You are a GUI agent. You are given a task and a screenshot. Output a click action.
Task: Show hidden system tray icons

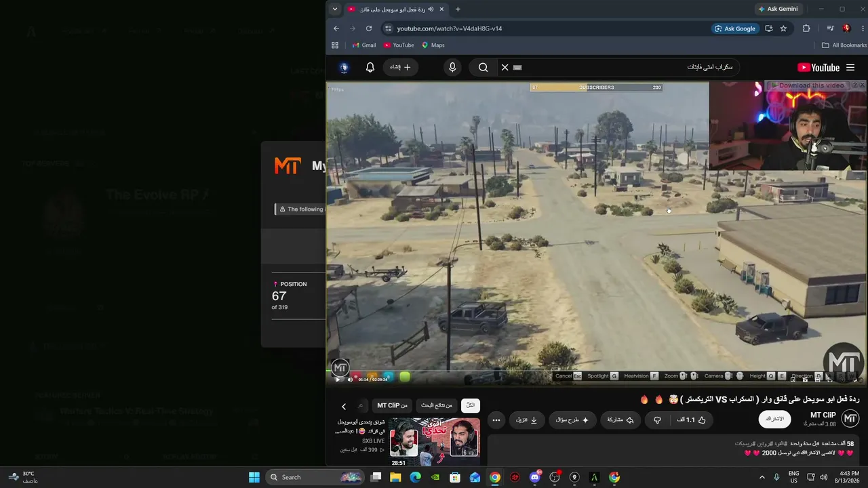click(x=764, y=477)
